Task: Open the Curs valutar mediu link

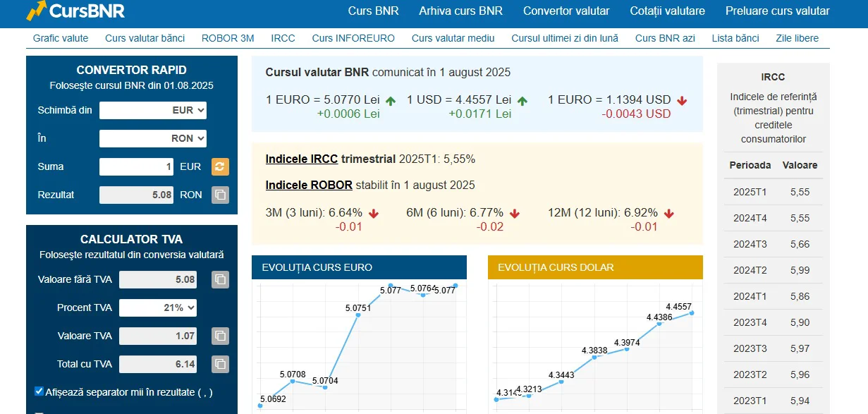Action: click(x=453, y=38)
